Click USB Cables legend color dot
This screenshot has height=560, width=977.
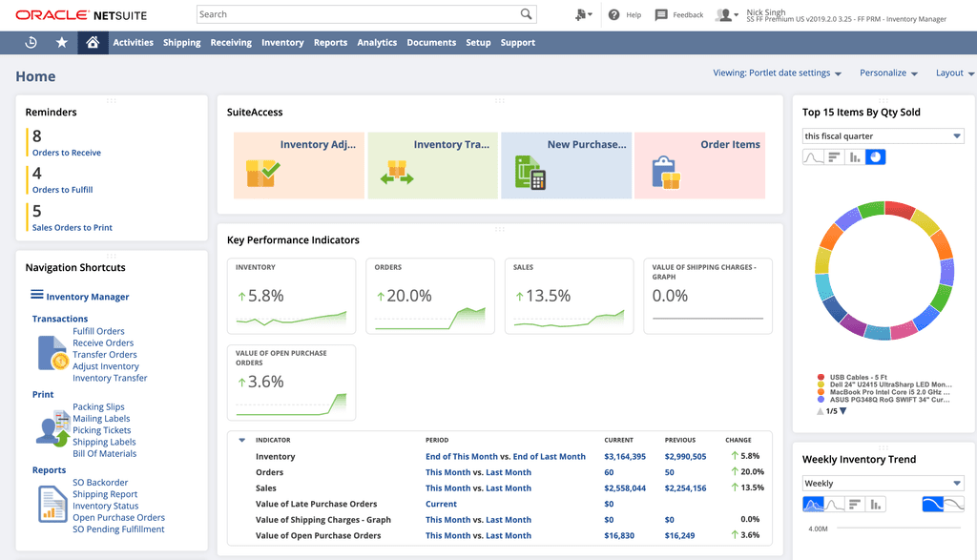click(x=821, y=377)
